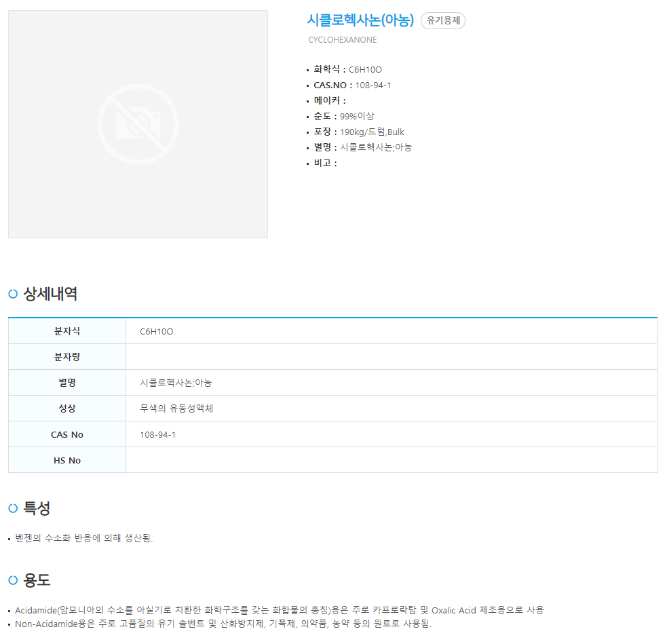Click the circle icon beside 상세내역 heading

coord(13,294)
